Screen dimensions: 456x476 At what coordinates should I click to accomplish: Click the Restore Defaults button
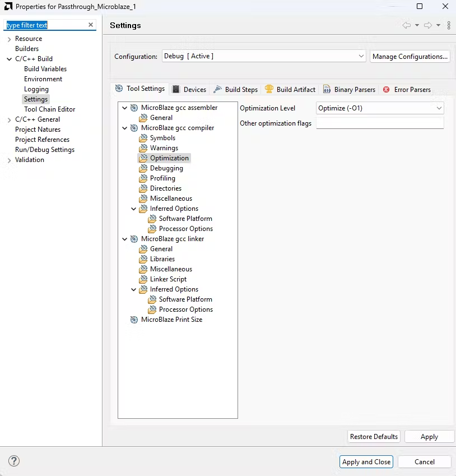pos(374,437)
